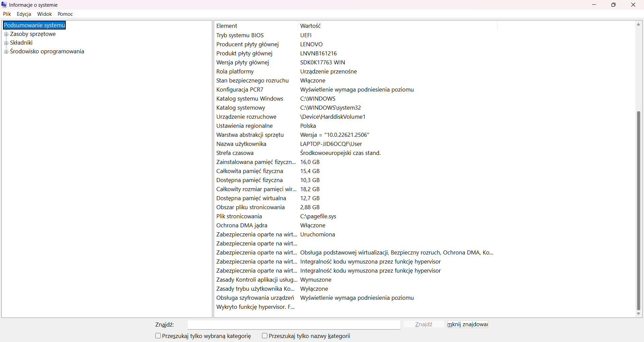Click the value \Device\HarddiskVolume1
The height and width of the screenshot is (342, 644).
[x=333, y=117]
